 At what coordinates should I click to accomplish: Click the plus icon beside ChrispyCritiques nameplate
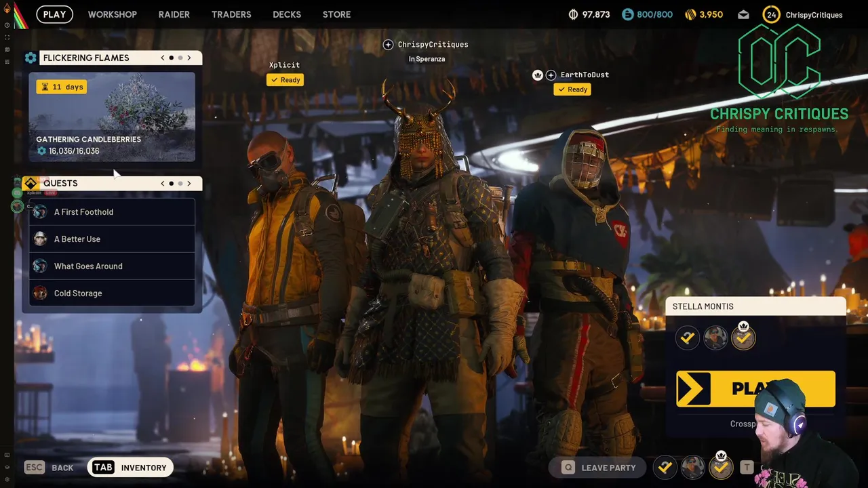click(388, 45)
